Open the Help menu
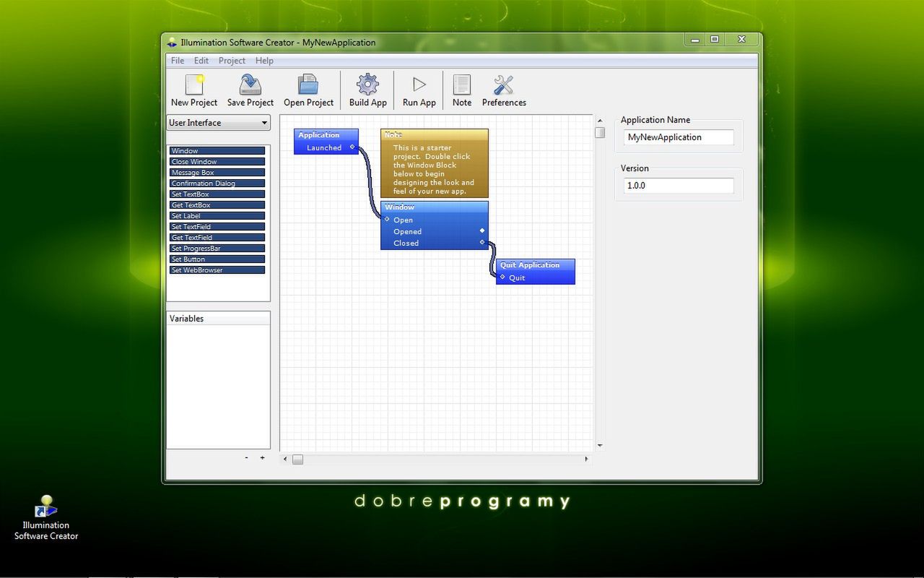Viewport: 924px width, 578px height. click(x=264, y=61)
